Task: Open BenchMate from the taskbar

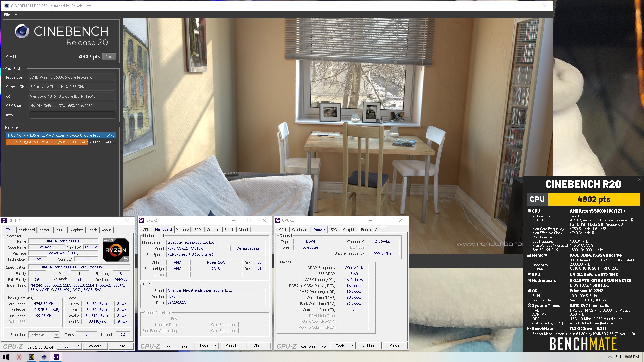Action: click(32, 357)
